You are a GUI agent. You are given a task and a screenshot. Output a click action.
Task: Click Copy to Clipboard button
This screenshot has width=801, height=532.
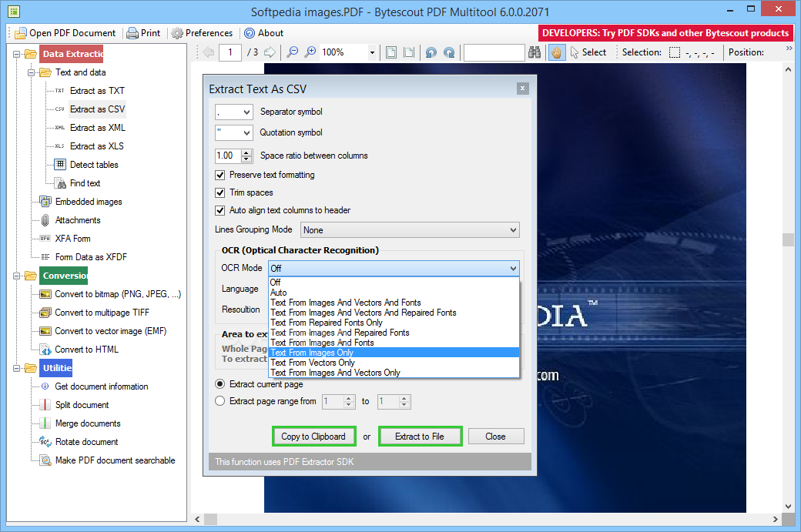click(x=313, y=437)
